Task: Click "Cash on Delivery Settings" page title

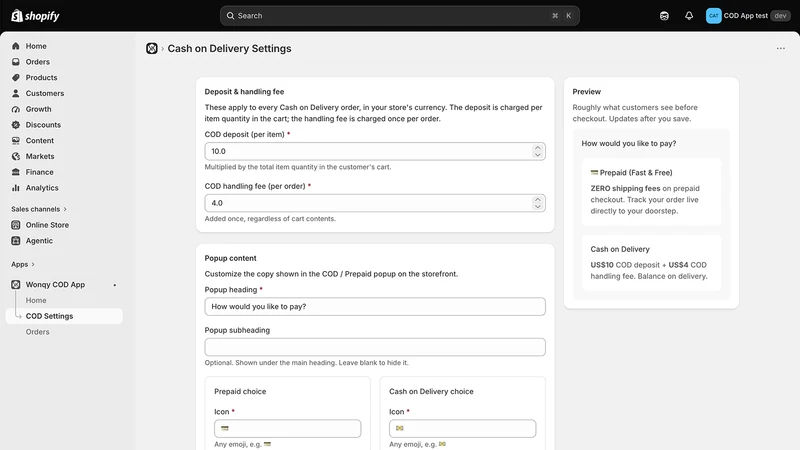Action: click(x=229, y=48)
